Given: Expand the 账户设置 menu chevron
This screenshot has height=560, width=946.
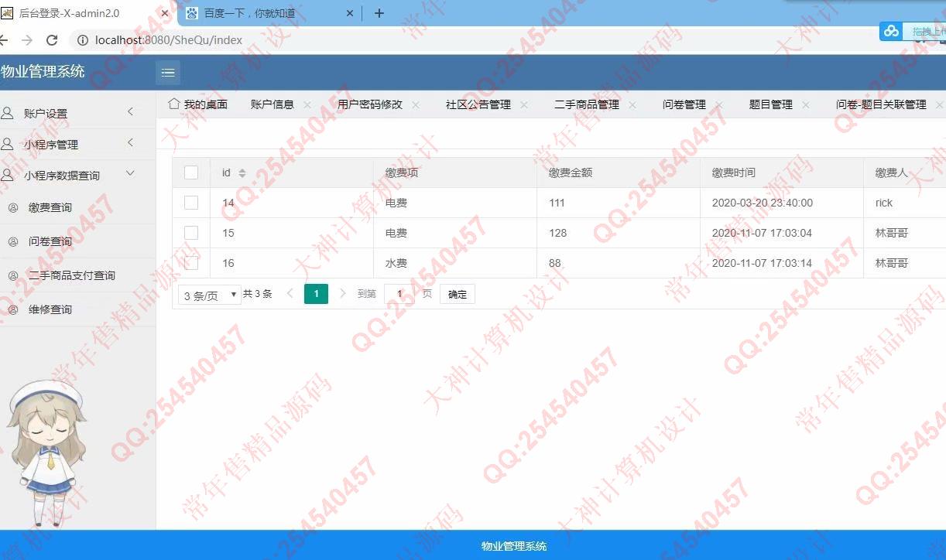Looking at the screenshot, I should pyautogui.click(x=130, y=112).
